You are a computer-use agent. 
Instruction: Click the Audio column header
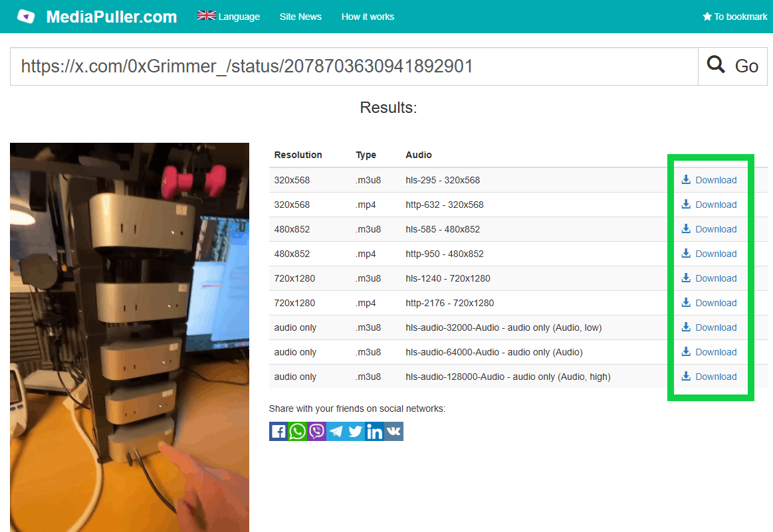(x=419, y=155)
